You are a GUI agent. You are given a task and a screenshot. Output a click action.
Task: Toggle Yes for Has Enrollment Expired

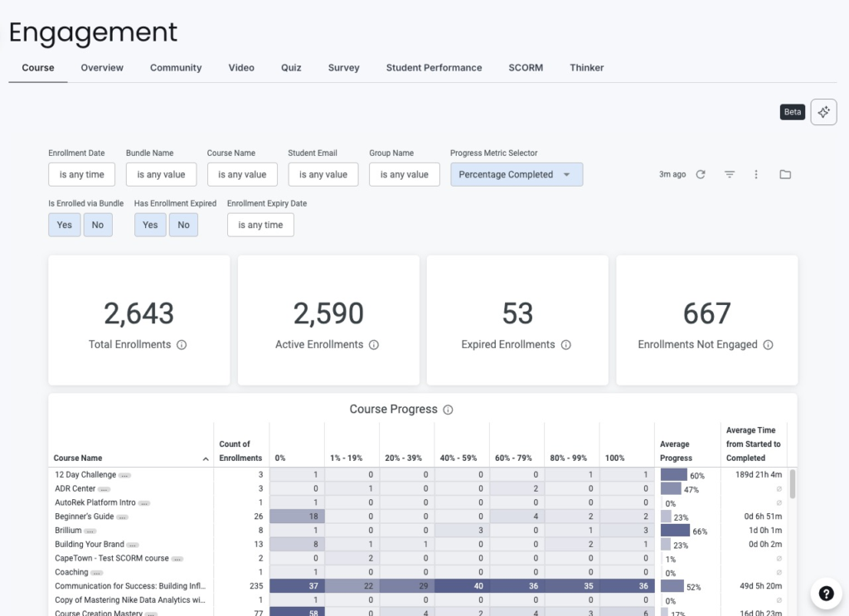[x=150, y=225]
